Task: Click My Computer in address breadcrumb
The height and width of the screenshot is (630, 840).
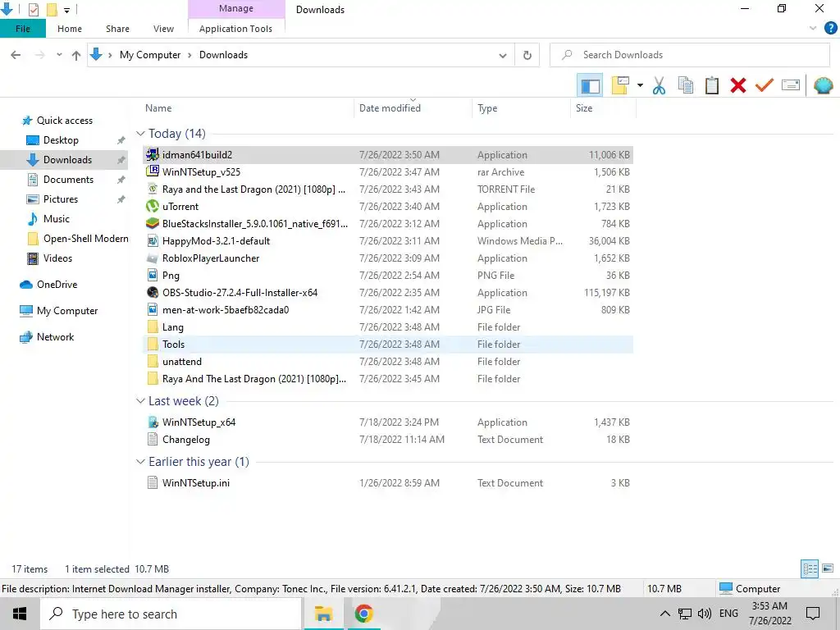Action: 150,55
